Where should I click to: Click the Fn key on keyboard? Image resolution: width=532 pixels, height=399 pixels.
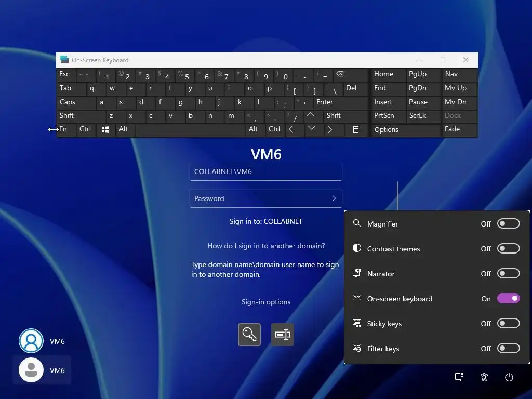click(x=66, y=129)
